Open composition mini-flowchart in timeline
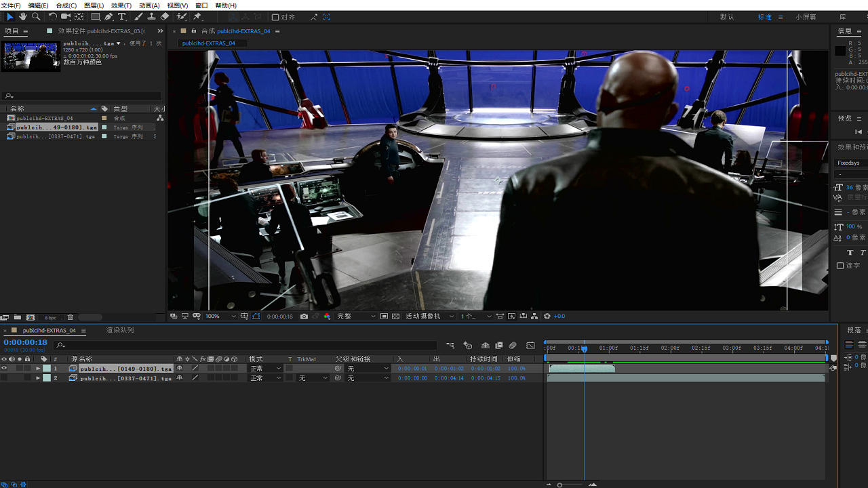This screenshot has width=868, height=488. click(450, 346)
